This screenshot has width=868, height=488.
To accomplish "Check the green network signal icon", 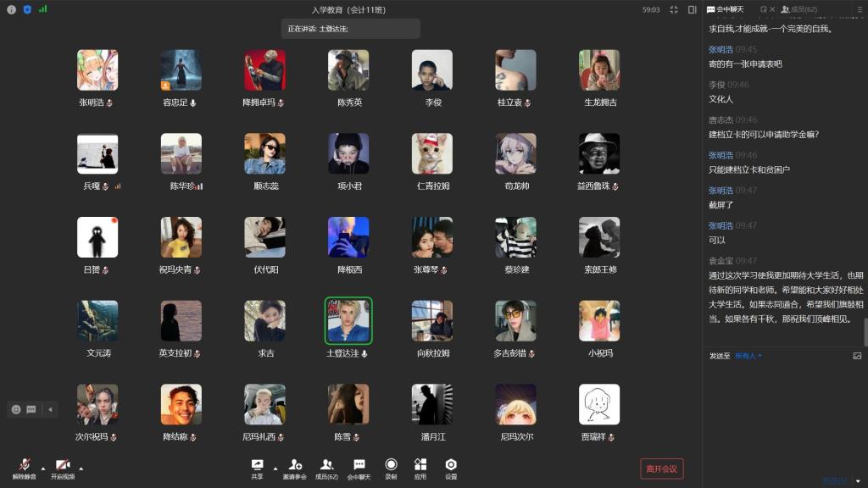I will [x=42, y=9].
